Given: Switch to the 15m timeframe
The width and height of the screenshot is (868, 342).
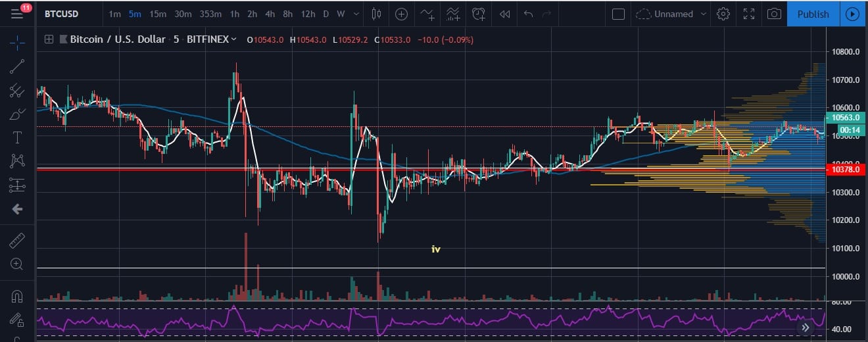Looking at the screenshot, I should [x=157, y=14].
